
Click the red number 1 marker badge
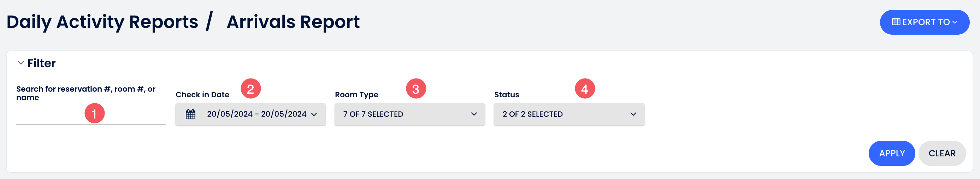point(94,113)
